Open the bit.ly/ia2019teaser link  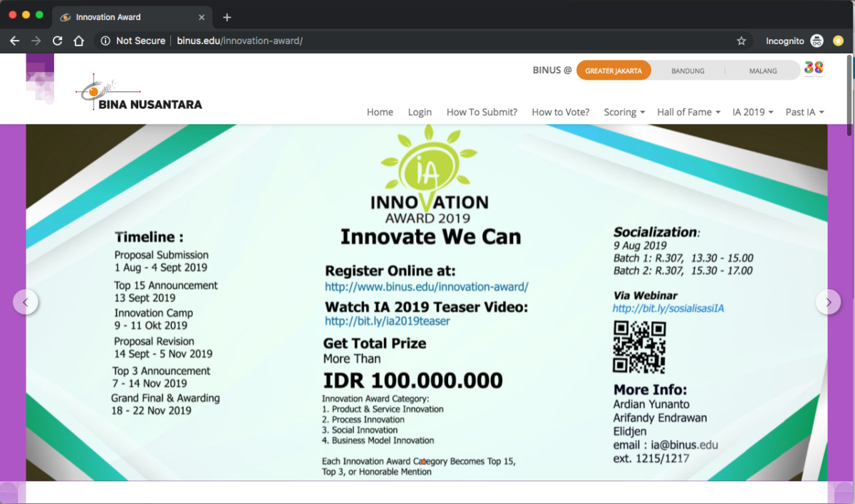pos(388,321)
